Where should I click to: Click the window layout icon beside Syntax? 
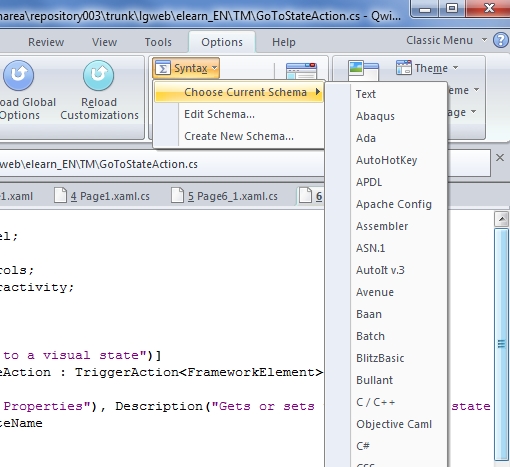click(301, 71)
